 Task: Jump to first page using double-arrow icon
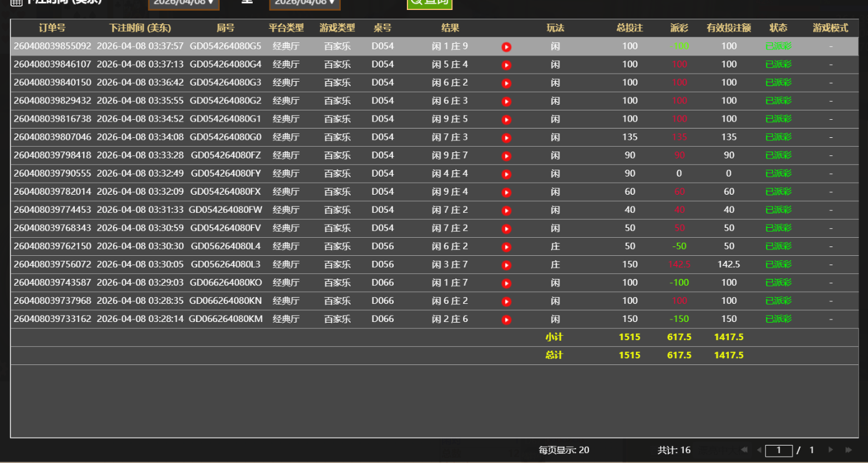coord(744,449)
